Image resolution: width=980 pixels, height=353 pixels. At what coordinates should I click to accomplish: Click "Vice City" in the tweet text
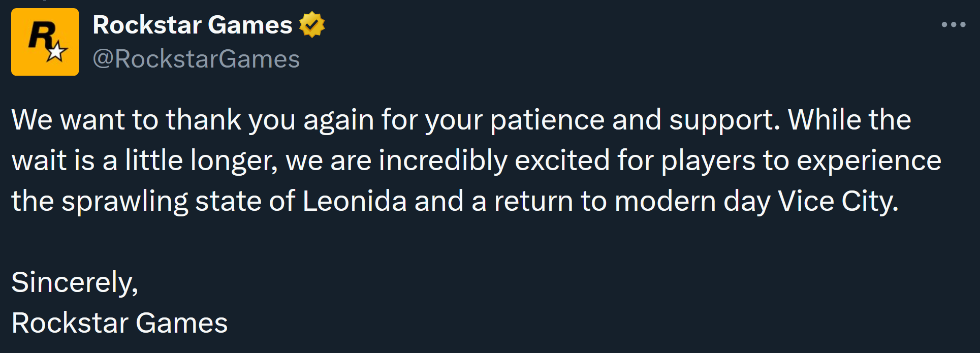837,201
